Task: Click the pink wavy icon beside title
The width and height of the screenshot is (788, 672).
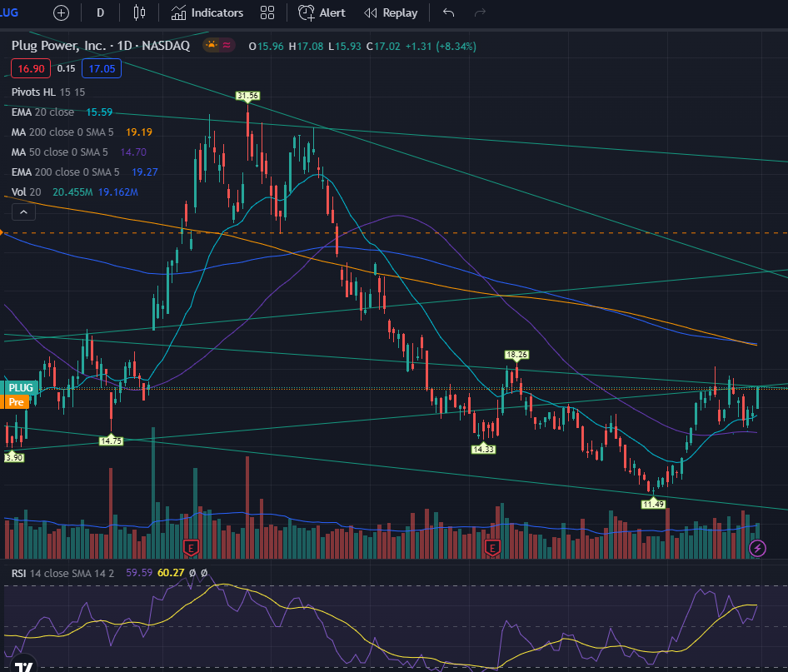Action: (x=227, y=46)
